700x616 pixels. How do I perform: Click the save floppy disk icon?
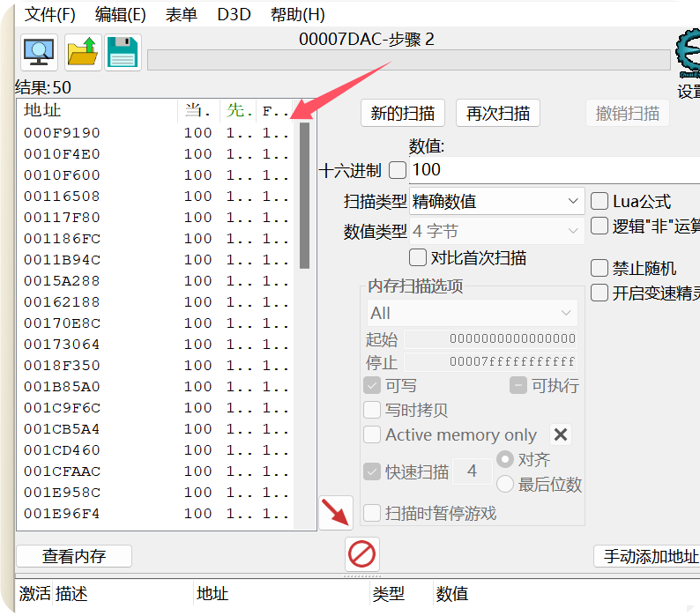(123, 53)
